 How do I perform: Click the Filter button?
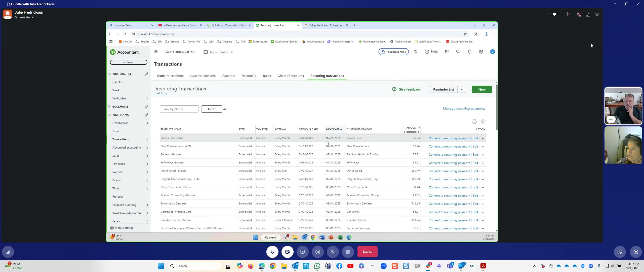(x=212, y=109)
